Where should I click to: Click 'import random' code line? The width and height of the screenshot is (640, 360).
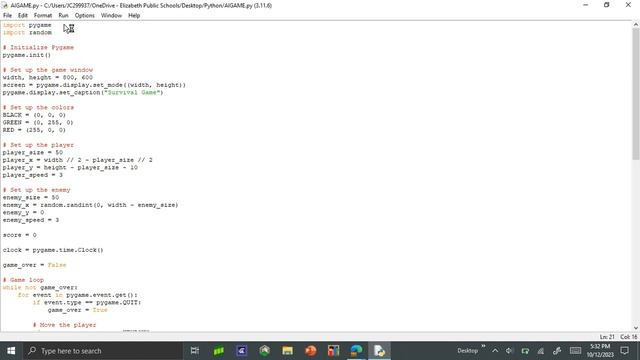click(27, 32)
